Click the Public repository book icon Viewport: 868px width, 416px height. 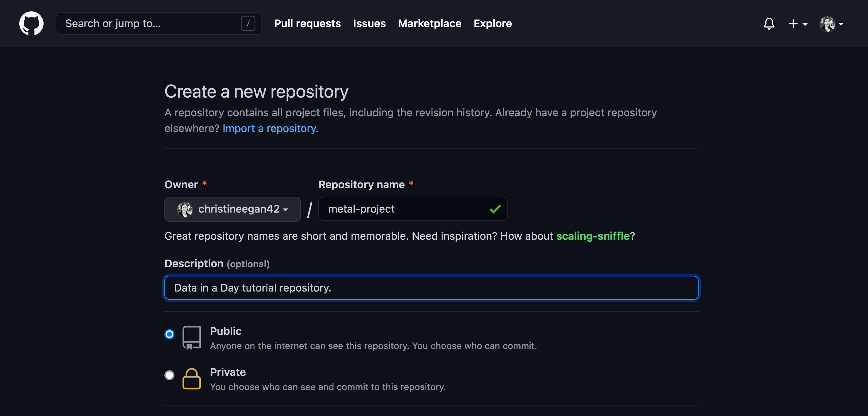click(191, 337)
